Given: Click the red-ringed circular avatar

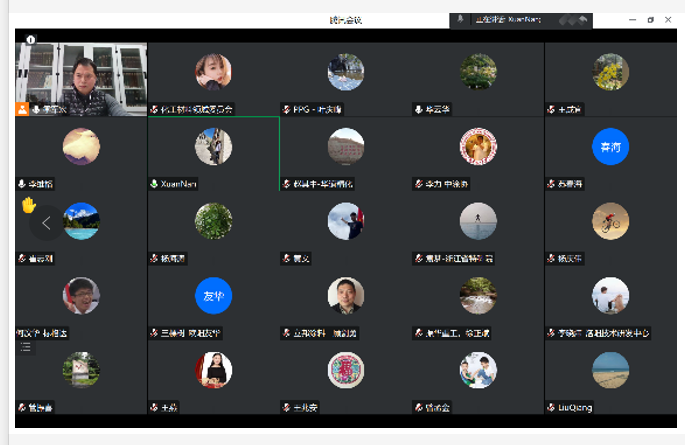Looking at the screenshot, I should [x=478, y=146].
